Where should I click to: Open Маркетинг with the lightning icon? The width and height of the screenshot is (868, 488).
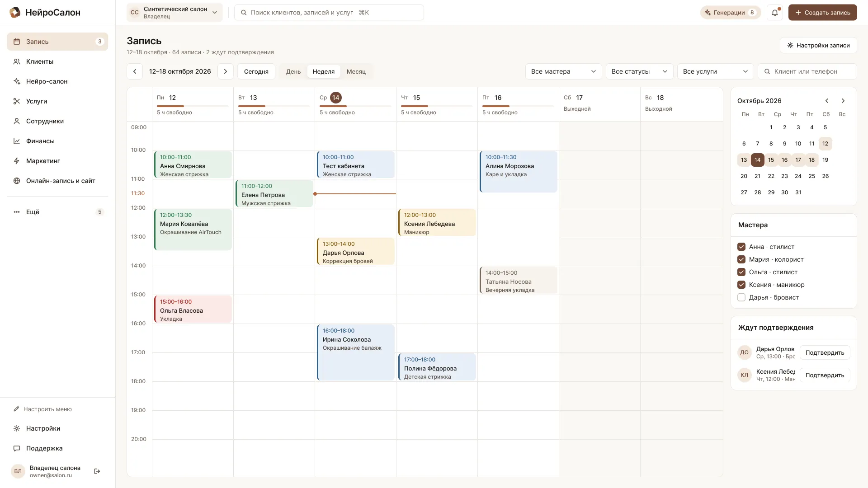tap(57, 161)
